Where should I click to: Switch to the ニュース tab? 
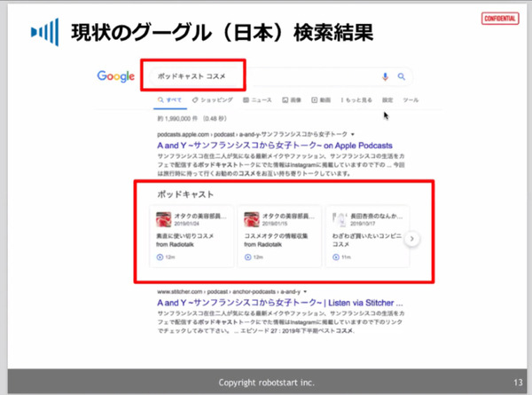click(x=258, y=101)
